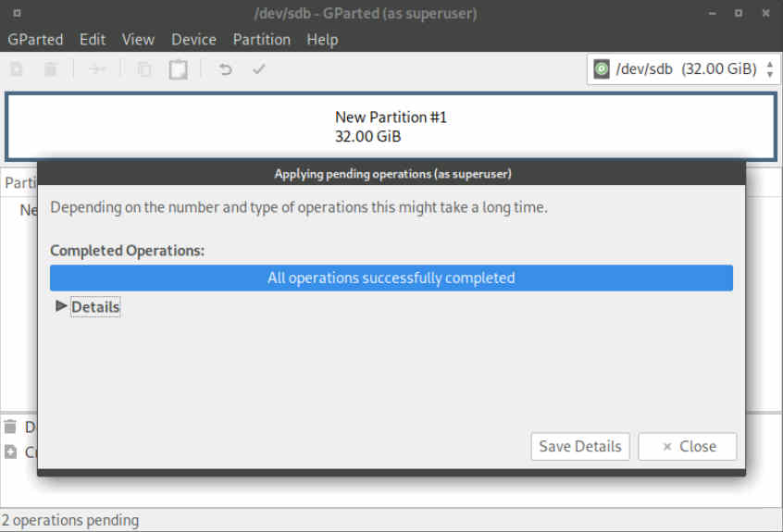Image resolution: width=783 pixels, height=532 pixels.
Task: Click the Paste partition toolbar icon
Action: pos(179,68)
